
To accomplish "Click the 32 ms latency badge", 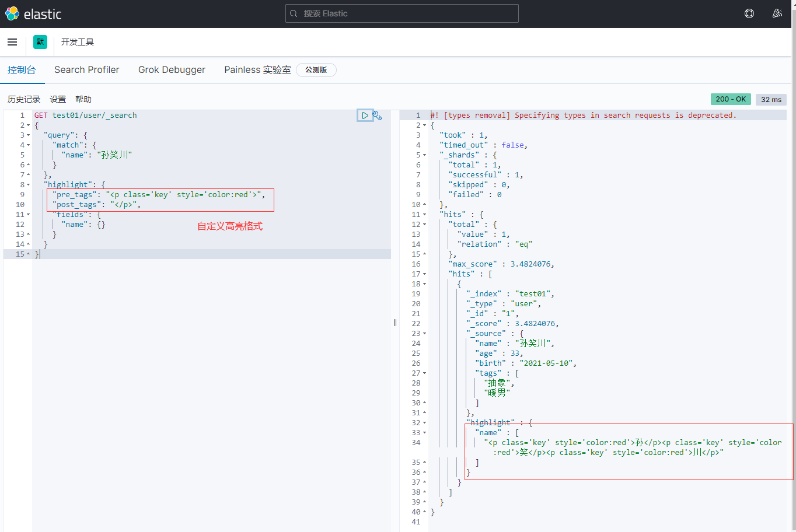I will pyautogui.click(x=771, y=100).
